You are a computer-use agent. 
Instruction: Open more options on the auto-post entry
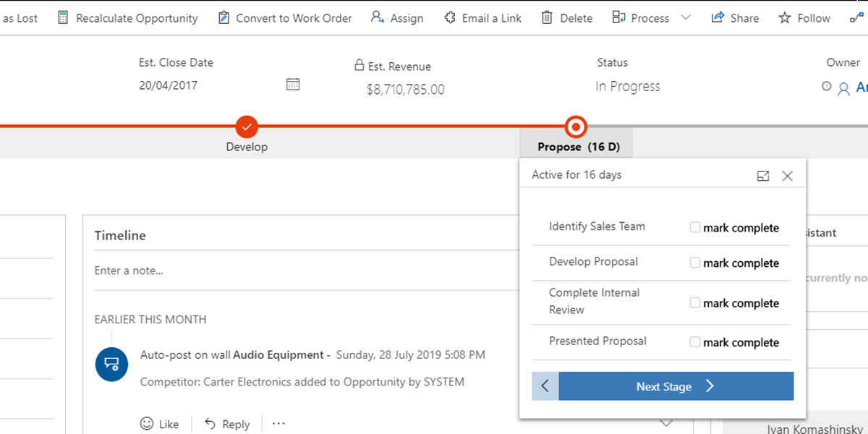point(278,423)
